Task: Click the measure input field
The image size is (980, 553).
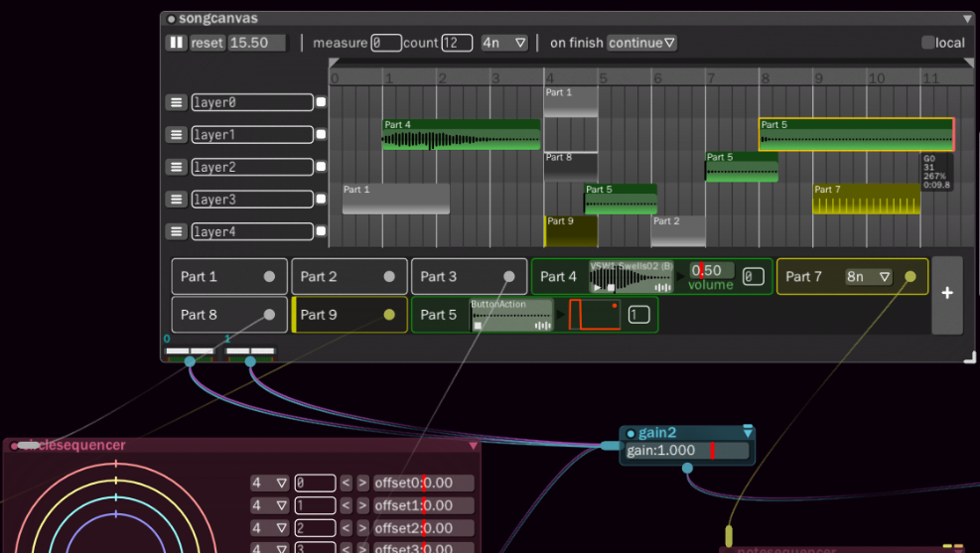Action: pos(386,43)
